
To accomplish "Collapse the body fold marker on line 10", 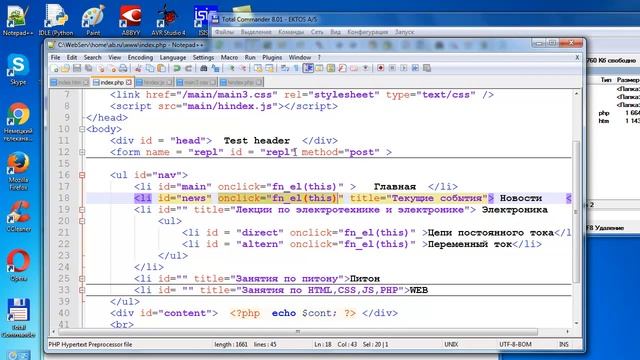I will pyautogui.click(x=82, y=129).
